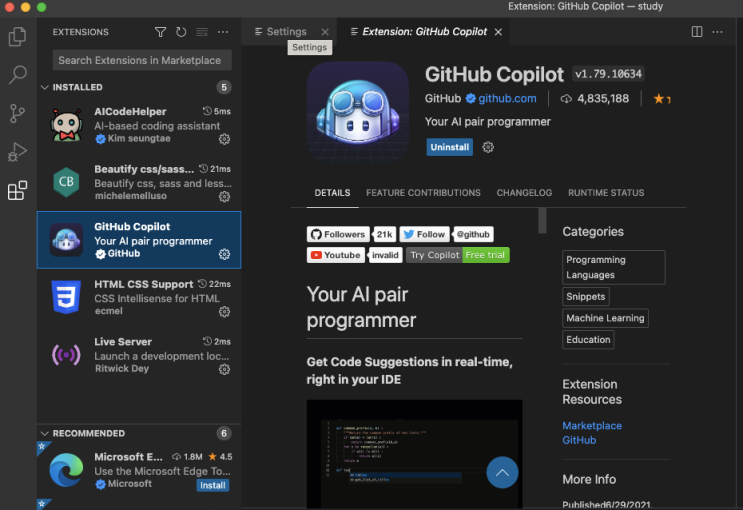This screenshot has width=743, height=510.
Task: Split the editor to the right
Action: coord(697,32)
